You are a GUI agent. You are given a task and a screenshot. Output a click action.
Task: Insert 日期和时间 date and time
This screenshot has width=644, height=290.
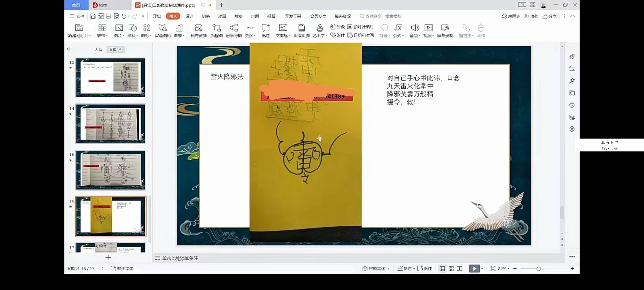[360, 35]
